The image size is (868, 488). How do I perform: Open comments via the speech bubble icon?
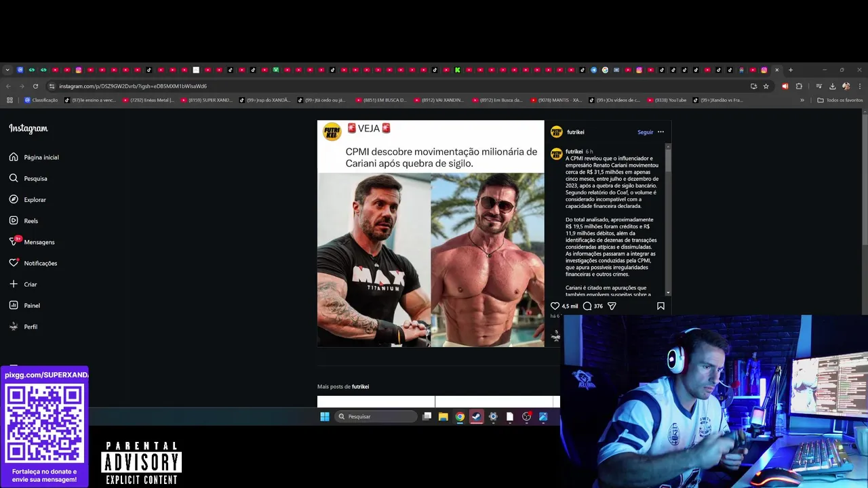point(587,306)
